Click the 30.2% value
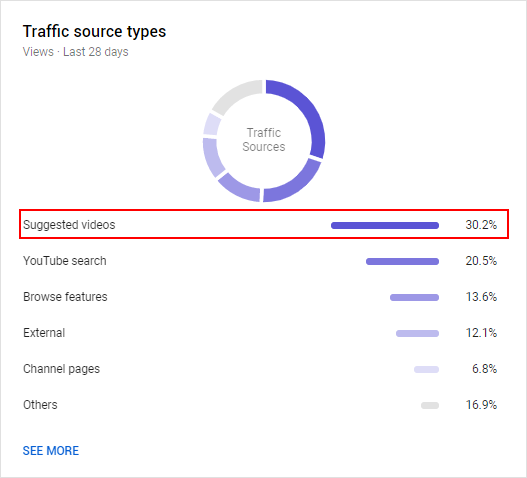 click(x=481, y=225)
